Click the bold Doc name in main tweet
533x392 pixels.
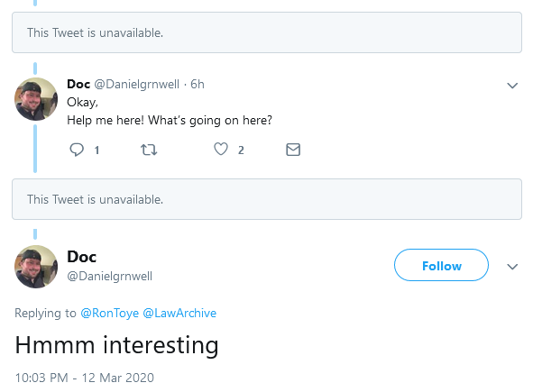(81, 257)
